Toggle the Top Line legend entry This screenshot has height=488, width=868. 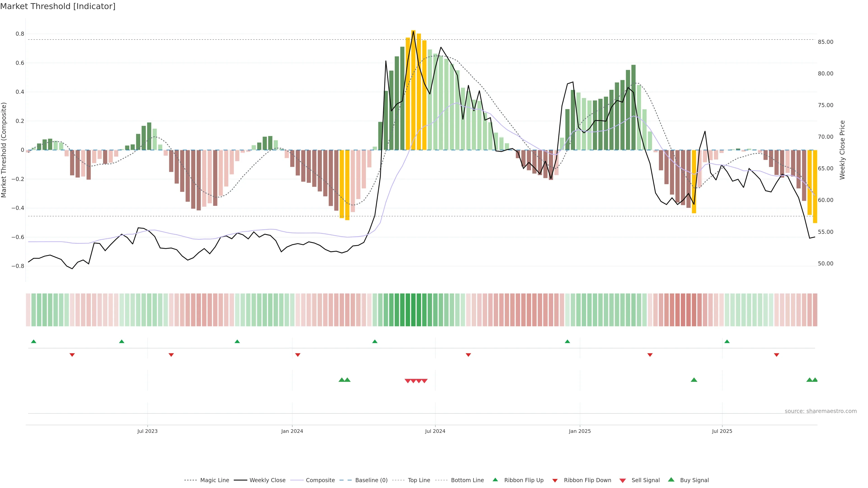click(419, 480)
